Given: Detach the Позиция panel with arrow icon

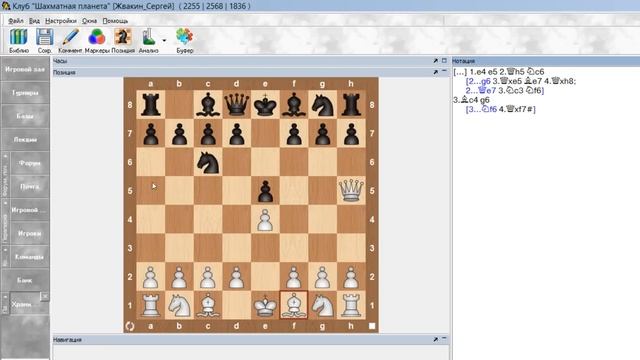Looking at the screenshot, I should (x=436, y=72).
